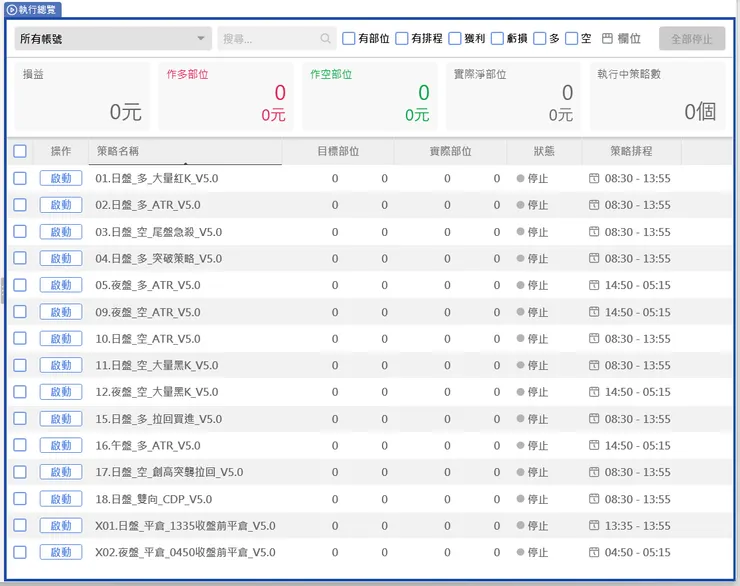Click 啟動 for 18.日盤_雙向_CDP_V5.0
Screen dimensions: 740x586
61,499
